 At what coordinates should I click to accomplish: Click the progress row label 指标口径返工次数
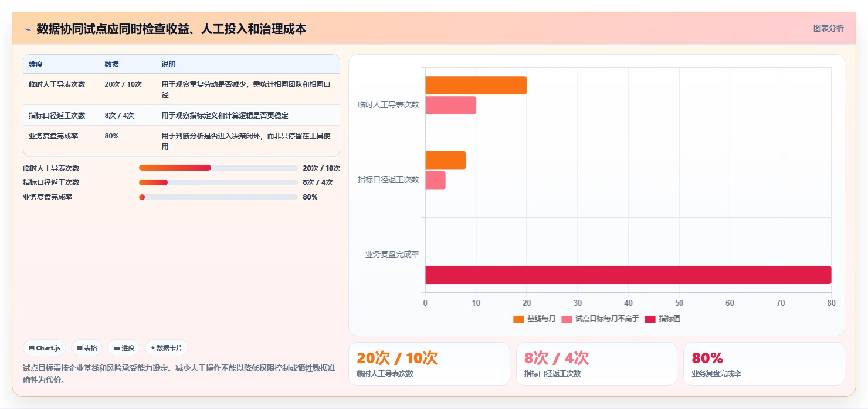[x=51, y=182]
